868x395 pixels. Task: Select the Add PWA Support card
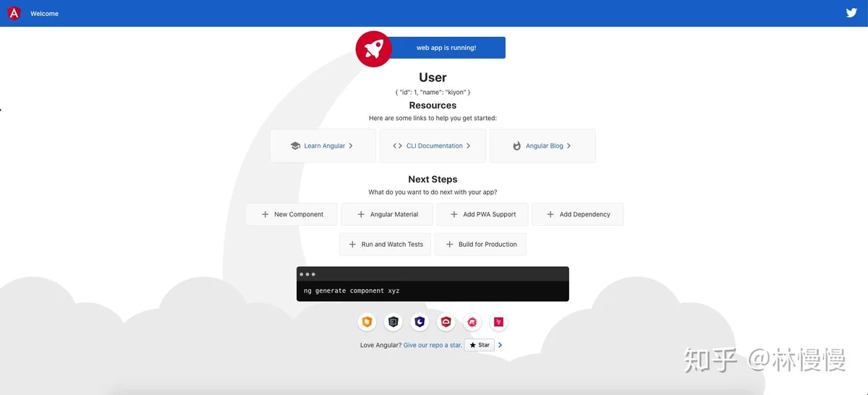click(x=482, y=215)
